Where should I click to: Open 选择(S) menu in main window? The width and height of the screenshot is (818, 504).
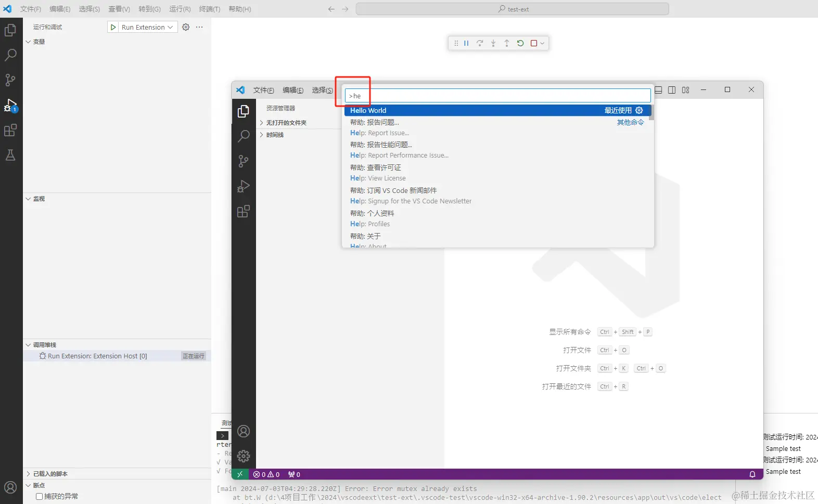[x=90, y=9]
